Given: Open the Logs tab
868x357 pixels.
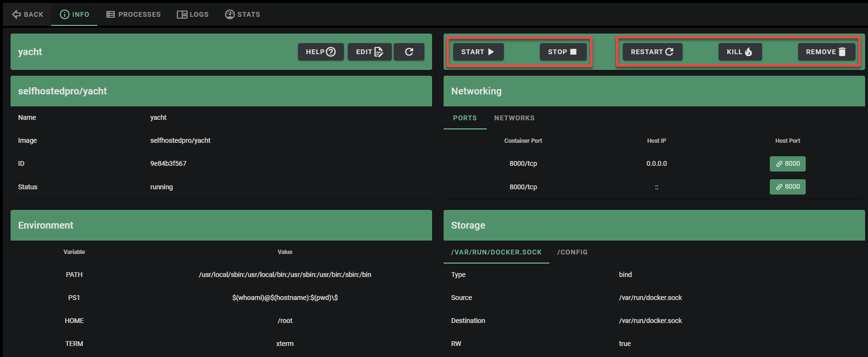Looking at the screenshot, I should click(193, 14).
